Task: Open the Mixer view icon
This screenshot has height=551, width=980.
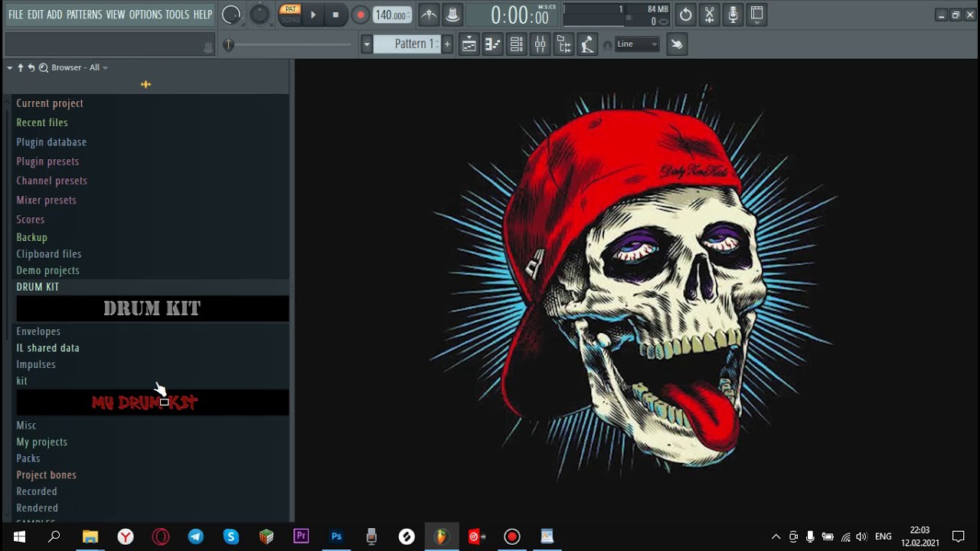Action: coord(540,44)
